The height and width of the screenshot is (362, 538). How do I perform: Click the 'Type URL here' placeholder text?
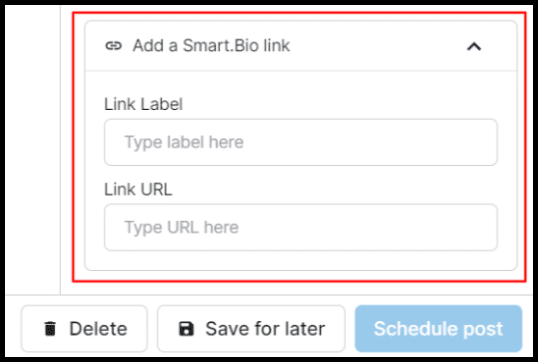(182, 227)
